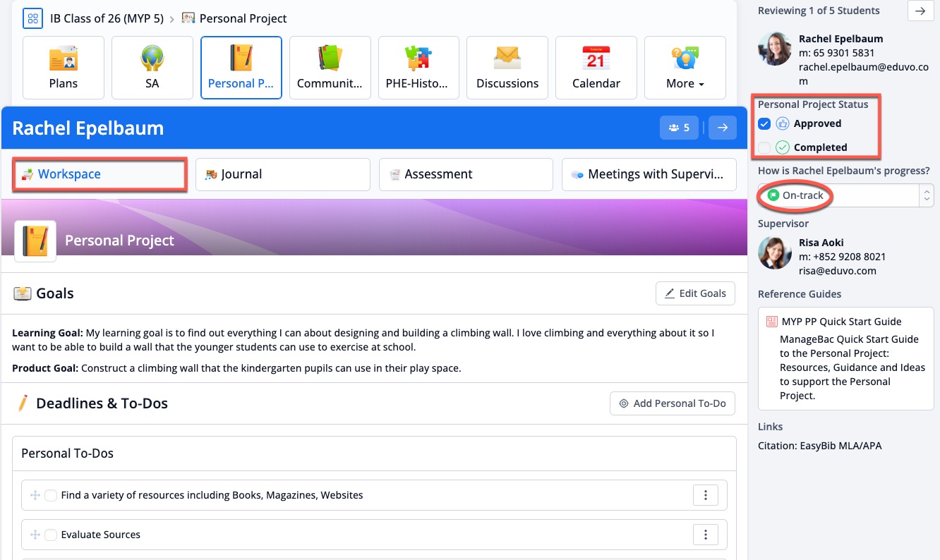The height and width of the screenshot is (560, 940).
Task: Expand the More dropdown tile
Action: coord(685,68)
